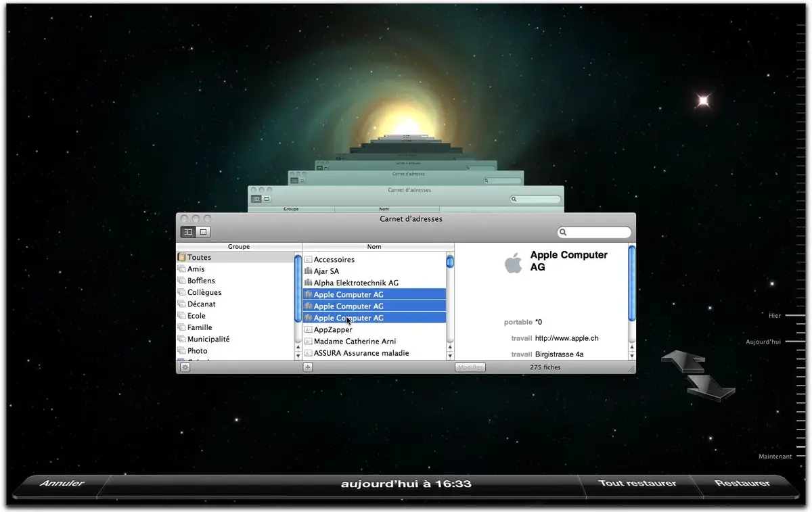Click the Groupe list scroll-down arrow
Image resolution: width=812 pixels, height=512 pixels.
coord(298,355)
